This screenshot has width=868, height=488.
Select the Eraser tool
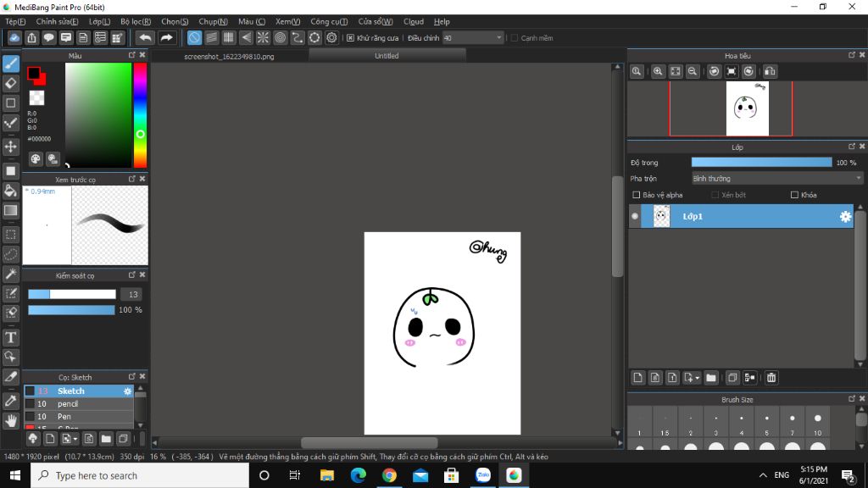[11, 84]
